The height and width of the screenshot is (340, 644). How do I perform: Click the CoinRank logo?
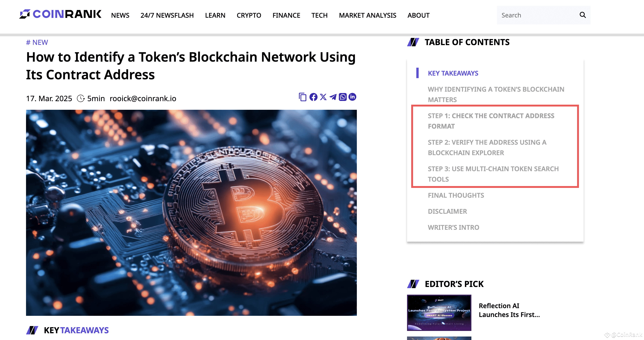pos(60,14)
